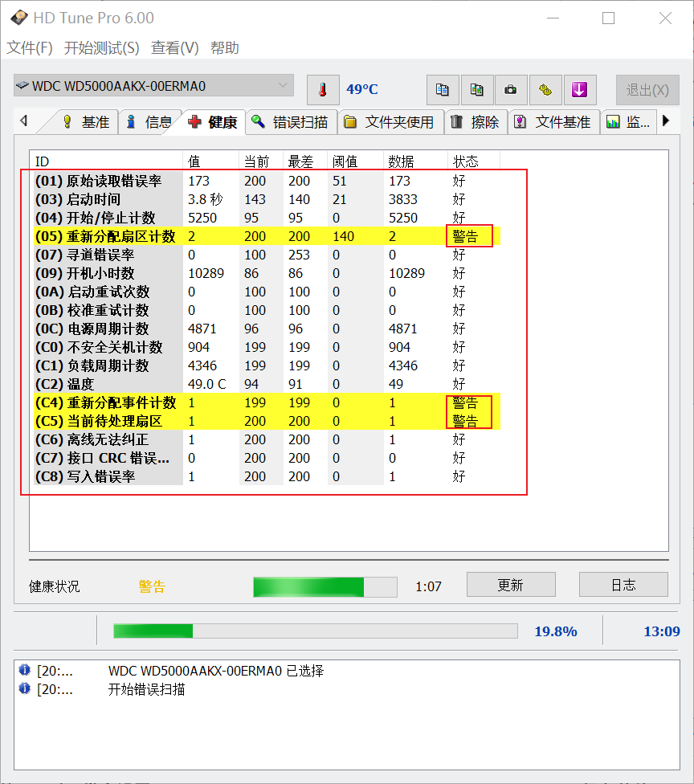Select row (C5) 当前待处理扇区
Viewport: 694px width, 784px height.
click(x=267, y=421)
